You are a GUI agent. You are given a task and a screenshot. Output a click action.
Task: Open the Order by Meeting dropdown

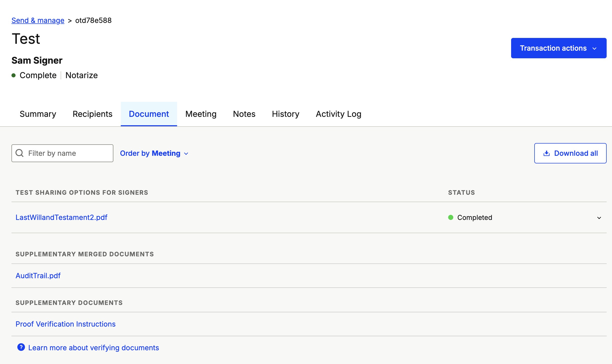pyautogui.click(x=154, y=153)
